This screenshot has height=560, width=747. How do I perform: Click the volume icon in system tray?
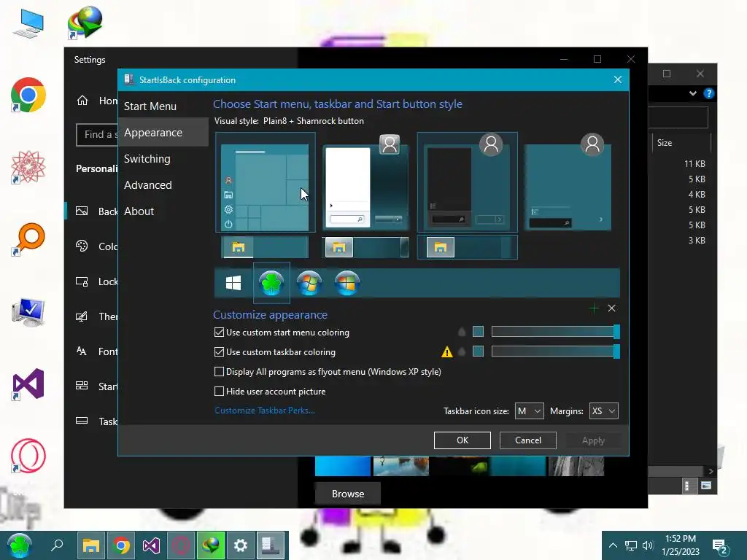point(648,545)
